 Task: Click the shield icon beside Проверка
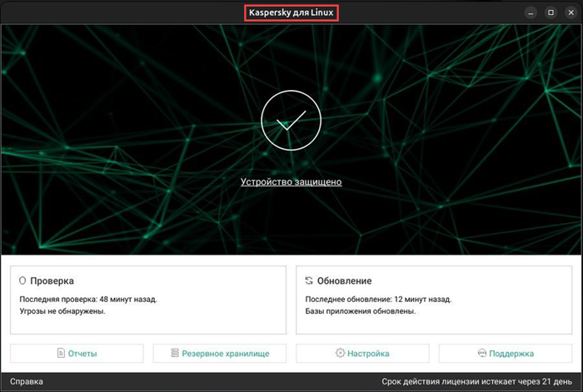tap(22, 280)
